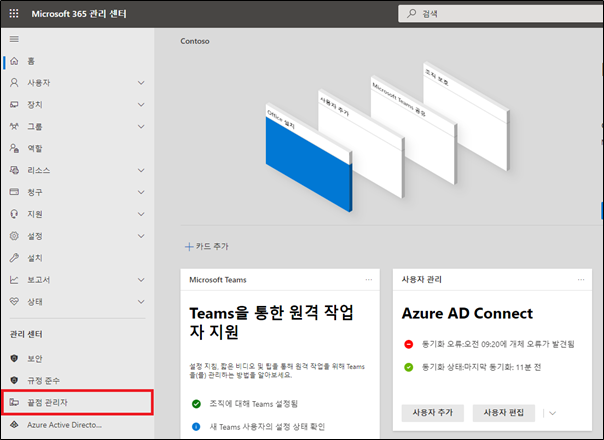604x440 pixels.
Task: Click the red sync error status icon
Action: 409,344
